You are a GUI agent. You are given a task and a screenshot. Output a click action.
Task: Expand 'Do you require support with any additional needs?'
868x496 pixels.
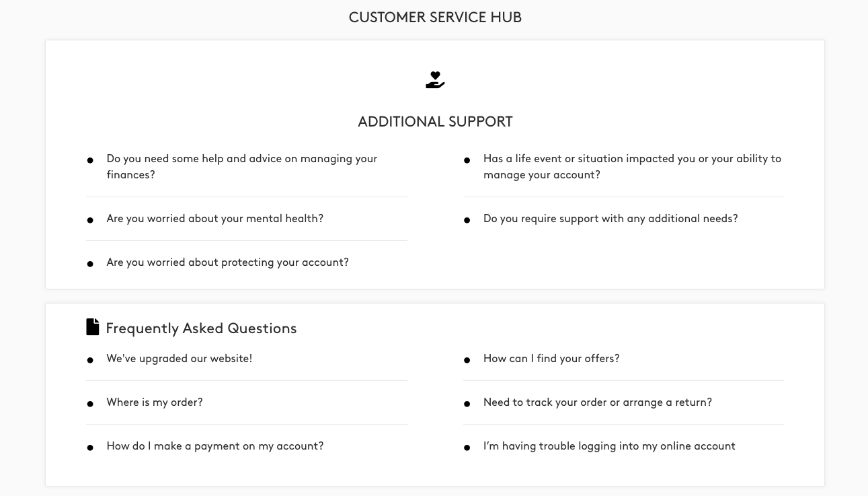pyautogui.click(x=610, y=219)
